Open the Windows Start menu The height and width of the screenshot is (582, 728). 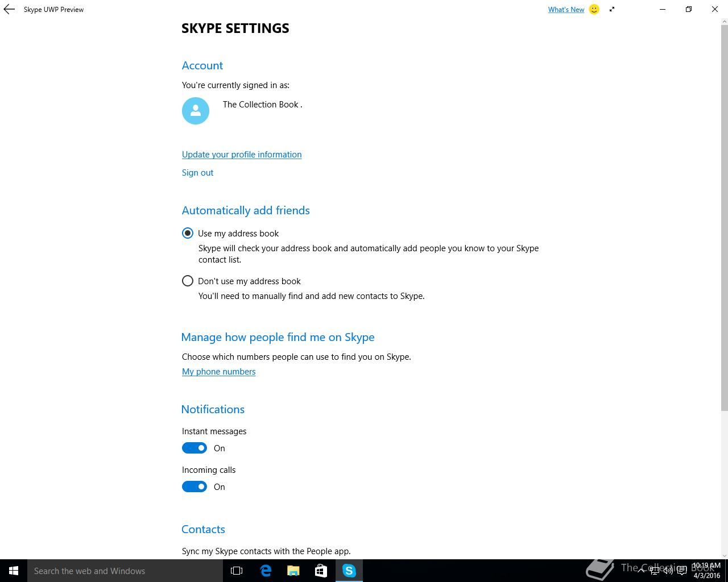[14, 571]
